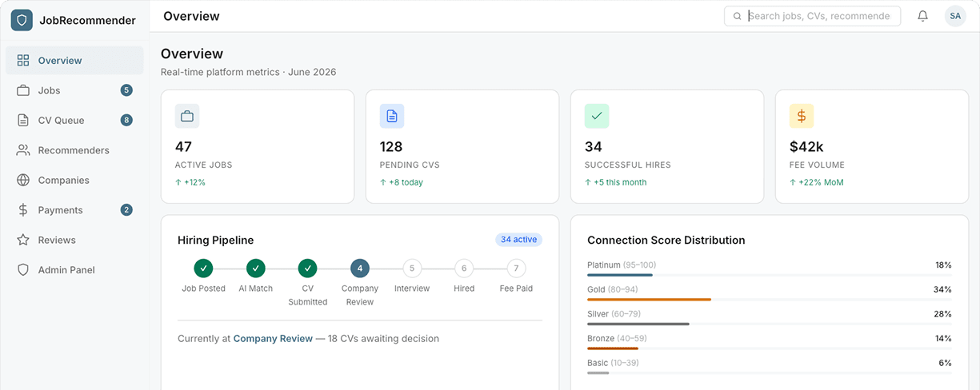
Task: Click the Gold score progress bar
Action: pyautogui.click(x=769, y=300)
